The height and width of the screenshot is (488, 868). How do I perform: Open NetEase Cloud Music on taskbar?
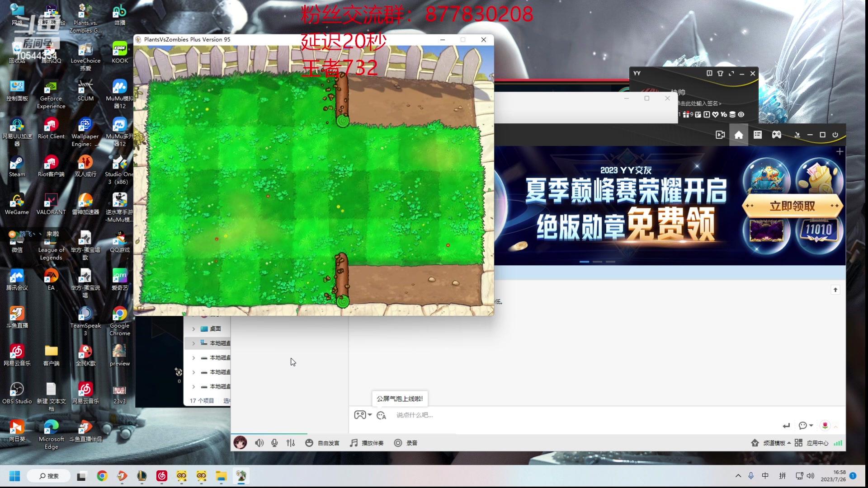[x=162, y=476]
